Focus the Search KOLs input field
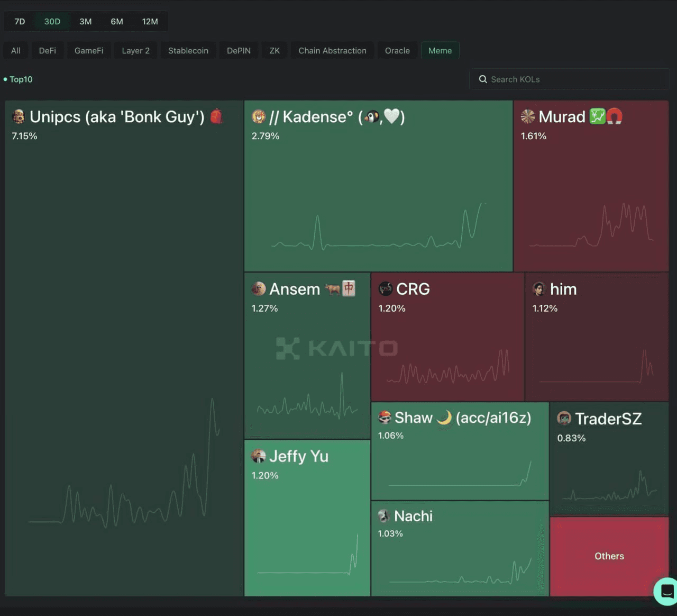The height and width of the screenshot is (616, 677). point(570,79)
